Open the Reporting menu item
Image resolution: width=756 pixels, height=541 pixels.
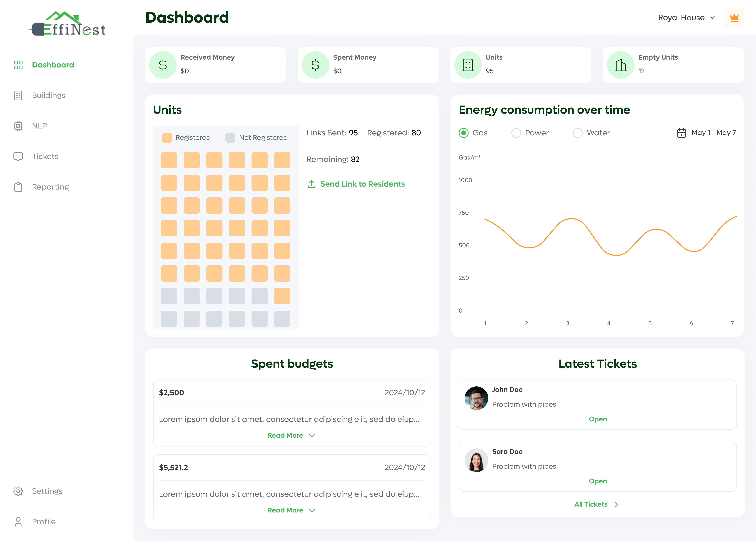pyautogui.click(x=50, y=187)
